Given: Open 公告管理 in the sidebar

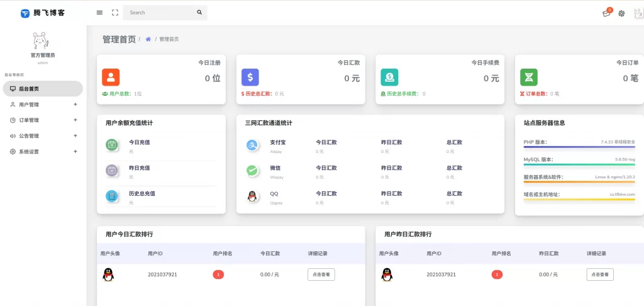Looking at the screenshot, I should 43,136.
